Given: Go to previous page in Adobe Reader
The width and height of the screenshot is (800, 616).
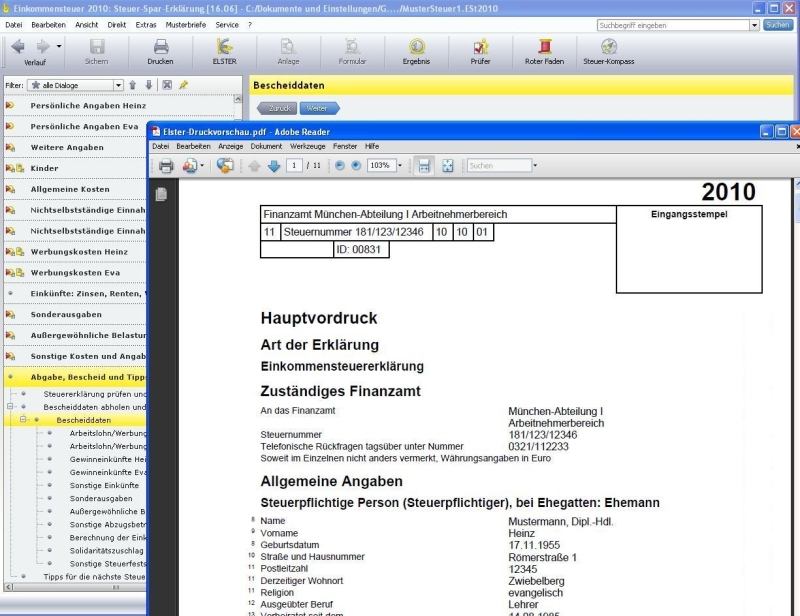Looking at the screenshot, I should coord(254,166).
